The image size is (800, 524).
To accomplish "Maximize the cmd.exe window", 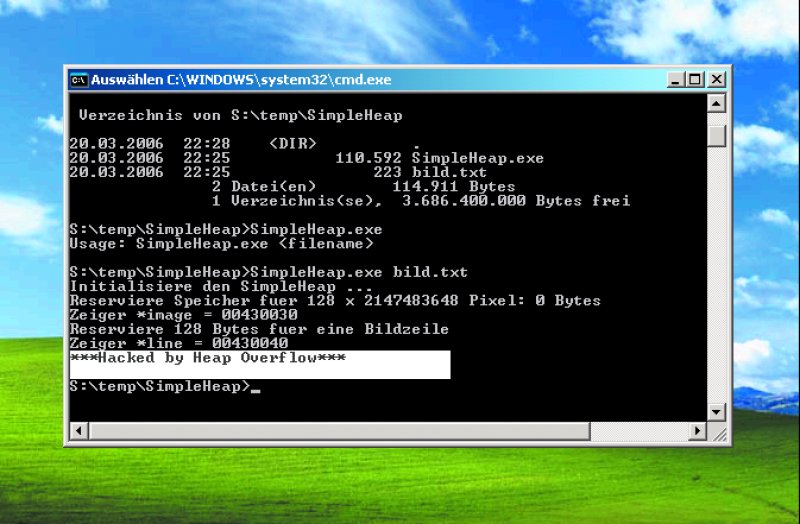I will [x=695, y=80].
